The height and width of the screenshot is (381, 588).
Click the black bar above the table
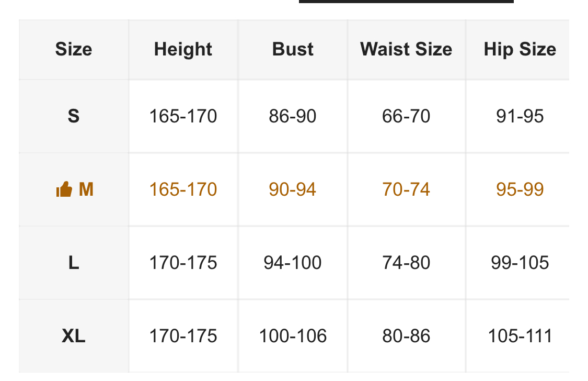[406, 2]
